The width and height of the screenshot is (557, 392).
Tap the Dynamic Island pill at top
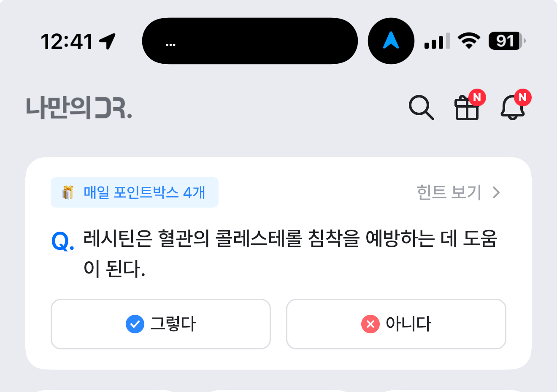[x=250, y=41]
